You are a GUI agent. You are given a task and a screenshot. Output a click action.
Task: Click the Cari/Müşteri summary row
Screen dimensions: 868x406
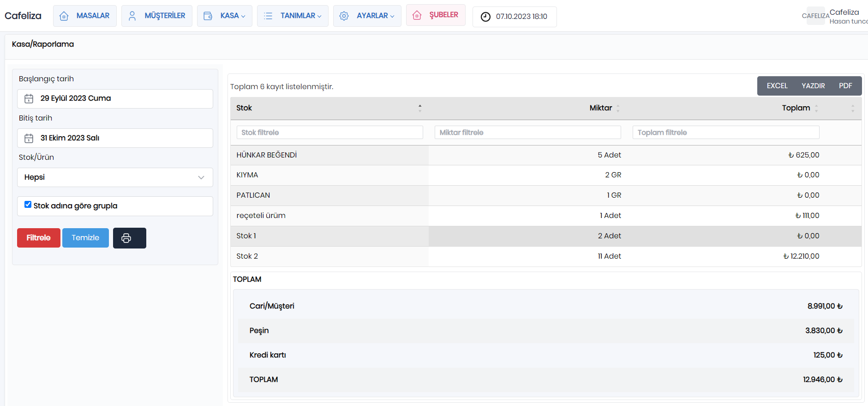[x=546, y=306]
